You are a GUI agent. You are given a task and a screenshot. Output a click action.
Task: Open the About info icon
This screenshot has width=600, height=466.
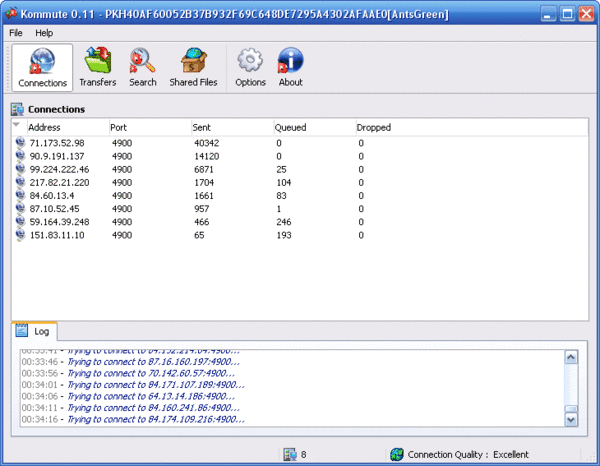point(290,68)
